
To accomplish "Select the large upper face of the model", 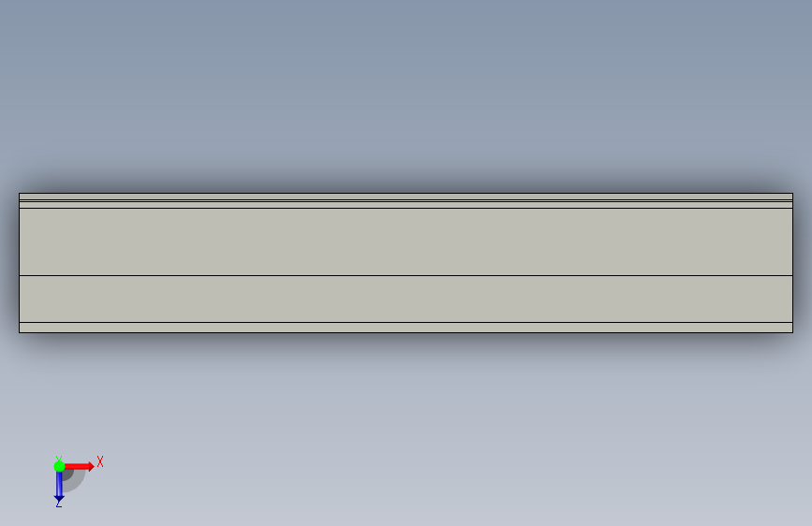I will pos(406,241).
